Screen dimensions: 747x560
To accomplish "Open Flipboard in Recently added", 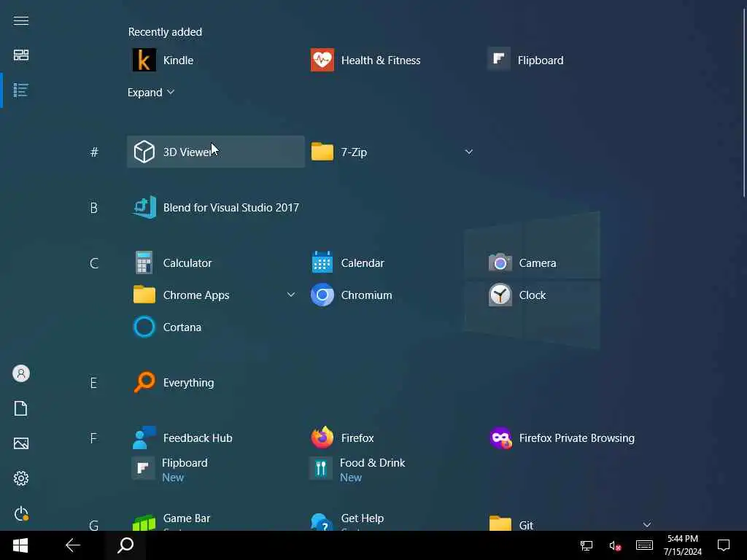I will click(x=499, y=59).
